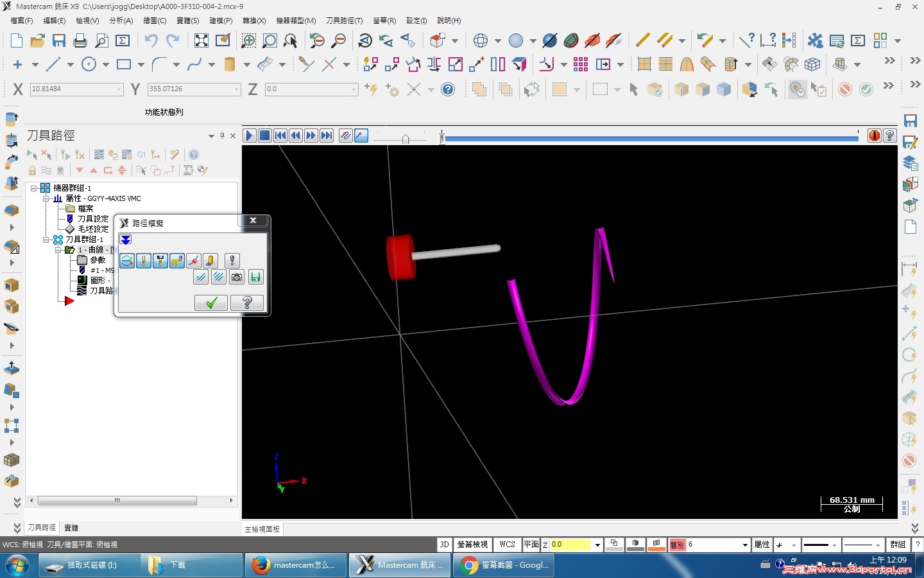Viewport: 924px width, 578px height.
Task: Open the X coordinate dropdown
Action: (x=119, y=89)
